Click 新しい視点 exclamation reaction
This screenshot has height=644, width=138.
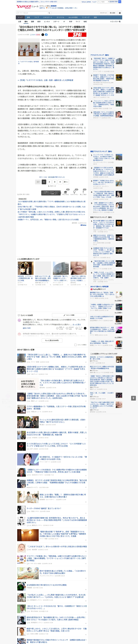point(83,192)
